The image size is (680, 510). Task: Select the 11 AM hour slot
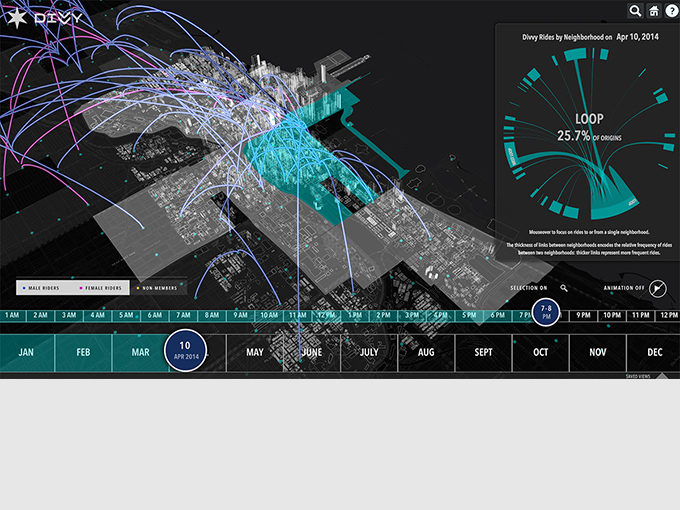point(298,315)
